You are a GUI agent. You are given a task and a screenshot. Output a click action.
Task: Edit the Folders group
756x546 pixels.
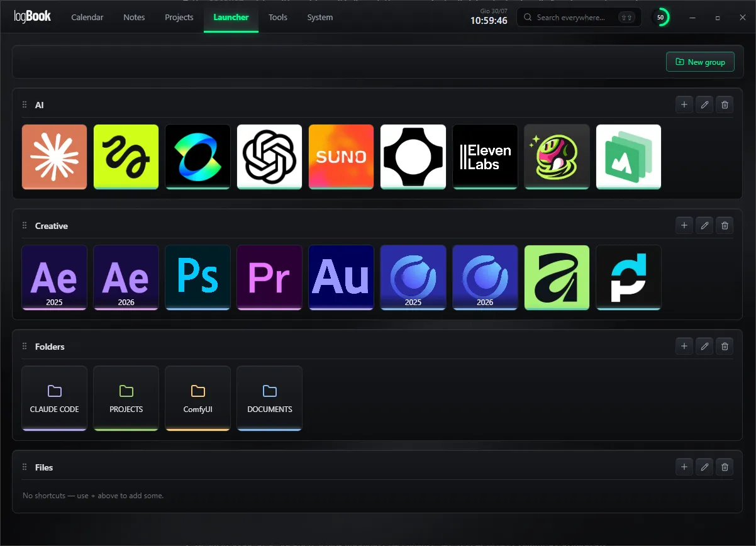705,346
